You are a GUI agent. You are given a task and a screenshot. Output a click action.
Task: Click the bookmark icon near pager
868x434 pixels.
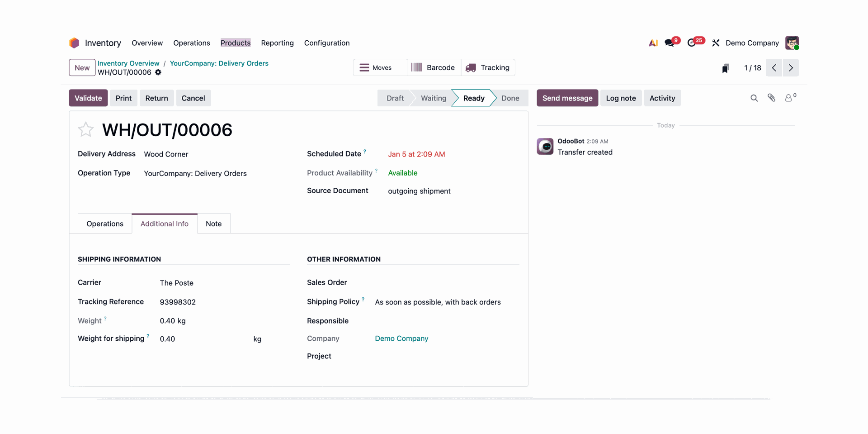click(725, 68)
